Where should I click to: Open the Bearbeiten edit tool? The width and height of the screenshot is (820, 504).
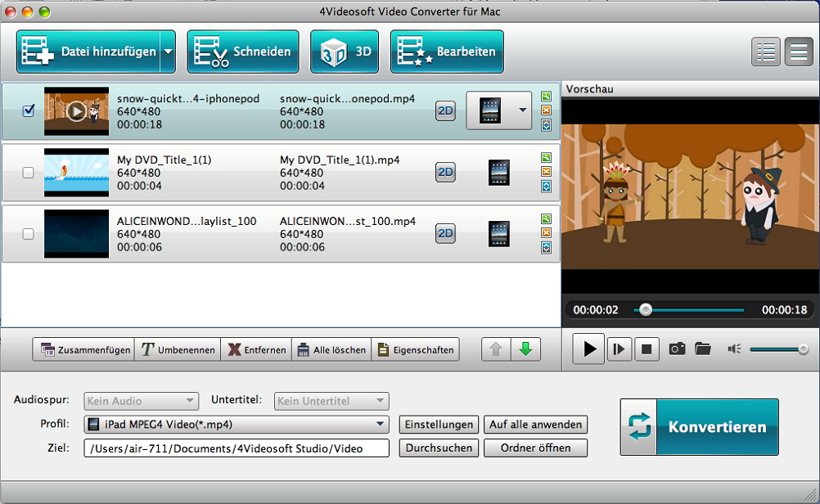pos(447,52)
